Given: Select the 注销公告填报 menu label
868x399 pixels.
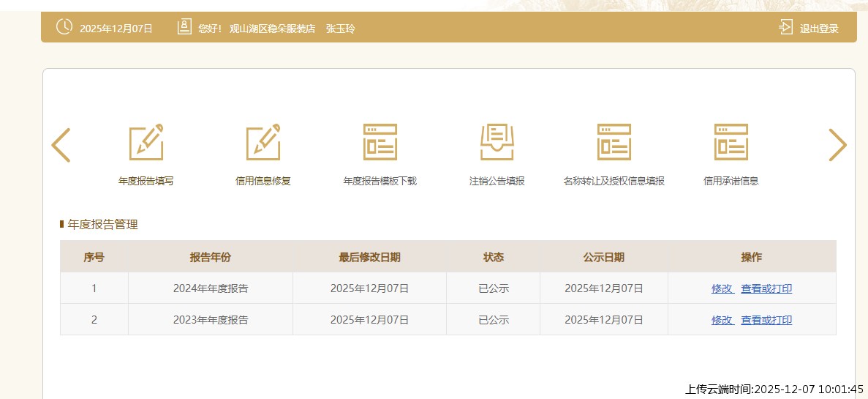Looking at the screenshot, I should point(497,181).
